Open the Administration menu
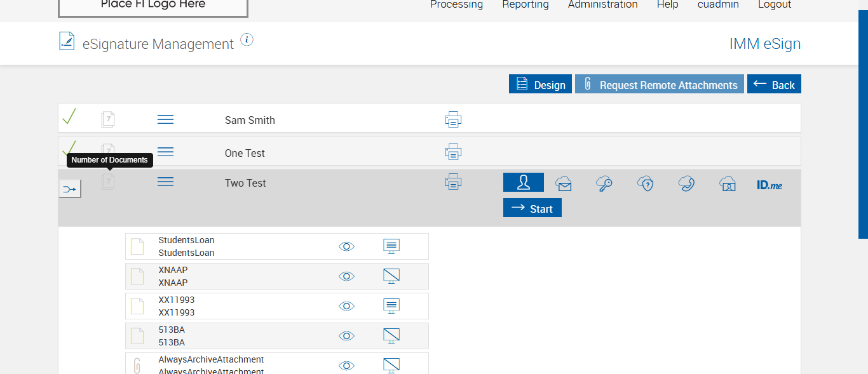 pos(602,5)
